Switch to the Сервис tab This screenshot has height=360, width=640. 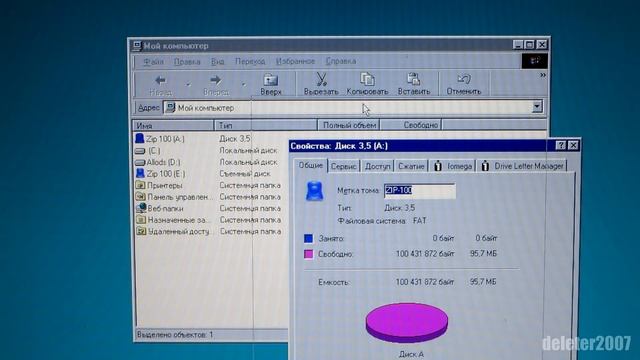coord(344,166)
